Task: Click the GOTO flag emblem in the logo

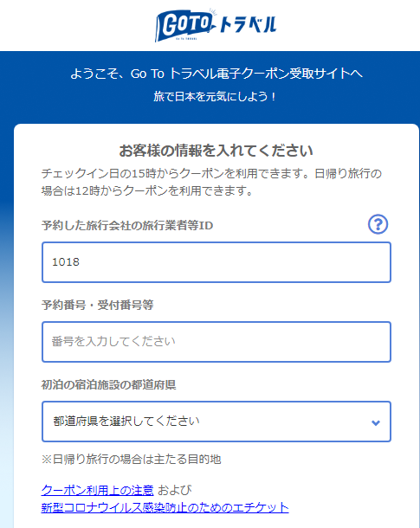Action: point(184,26)
